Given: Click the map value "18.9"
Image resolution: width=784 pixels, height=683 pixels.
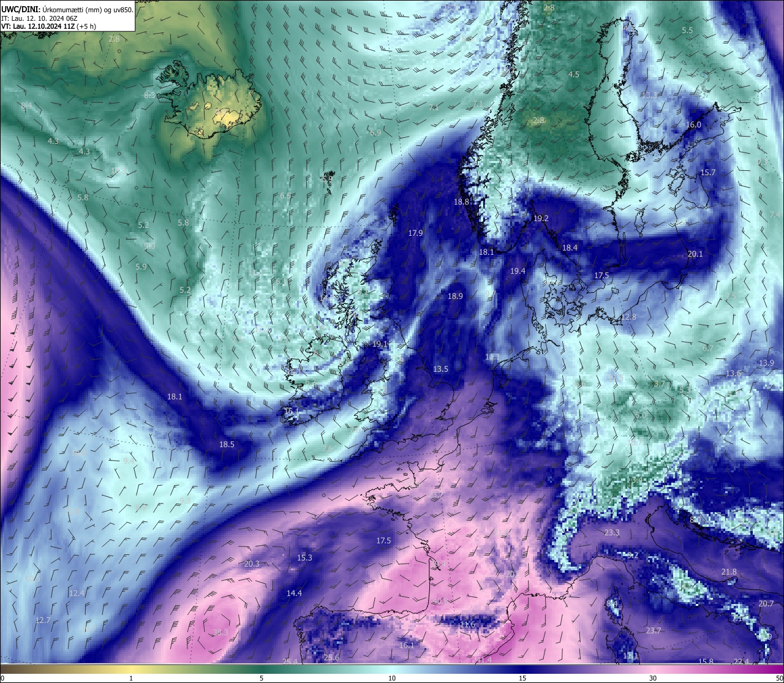Looking at the screenshot, I should [x=455, y=296].
